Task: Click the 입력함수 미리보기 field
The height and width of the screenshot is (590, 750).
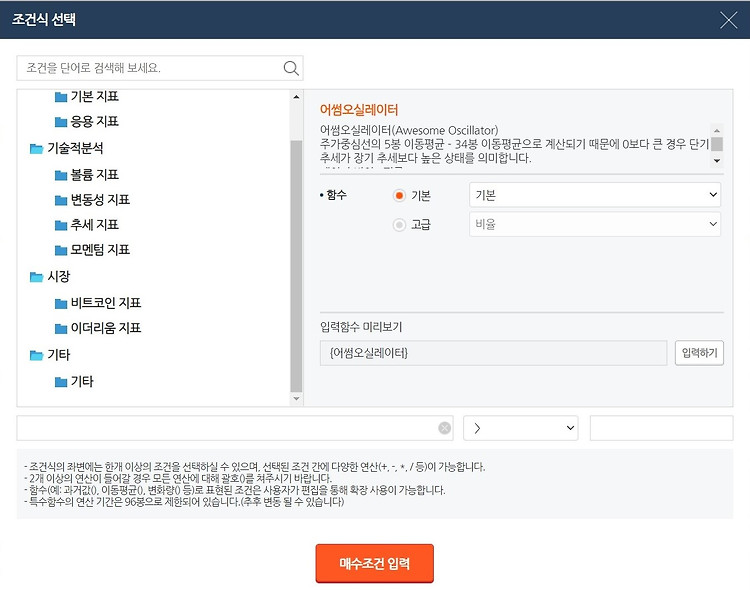Action: pos(493,353)
